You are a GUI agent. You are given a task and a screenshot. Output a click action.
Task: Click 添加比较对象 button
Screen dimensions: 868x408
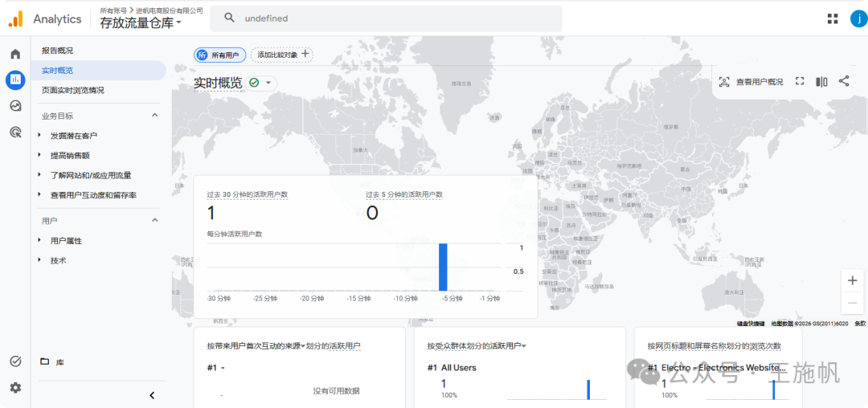coord(282,55)
